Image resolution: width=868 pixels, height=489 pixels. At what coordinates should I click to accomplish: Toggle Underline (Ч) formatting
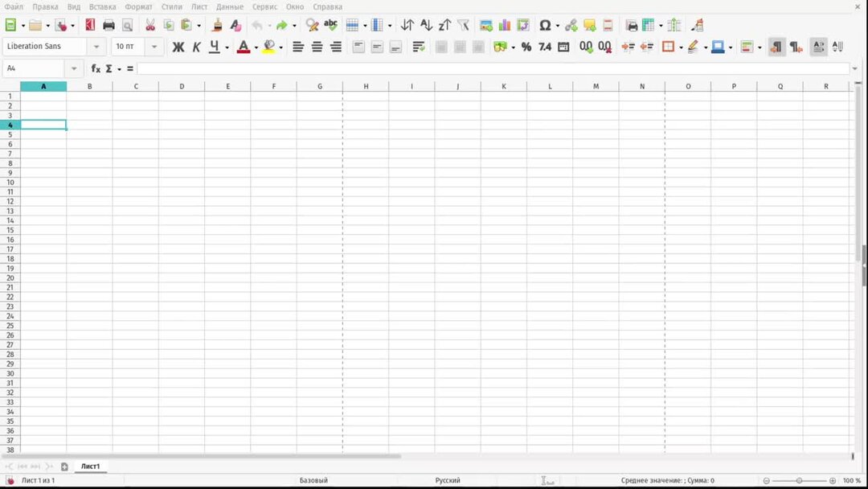tap(215, 47)
